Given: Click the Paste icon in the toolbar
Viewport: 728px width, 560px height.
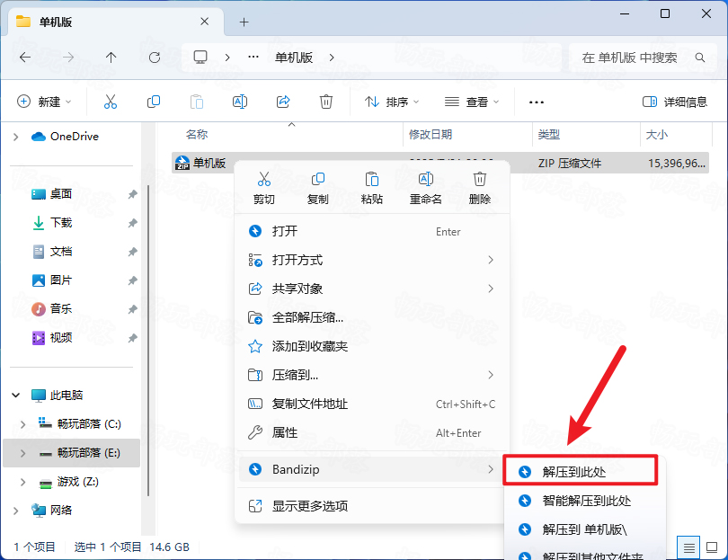Looking at the screenshot, I should [x=197, y=102].
